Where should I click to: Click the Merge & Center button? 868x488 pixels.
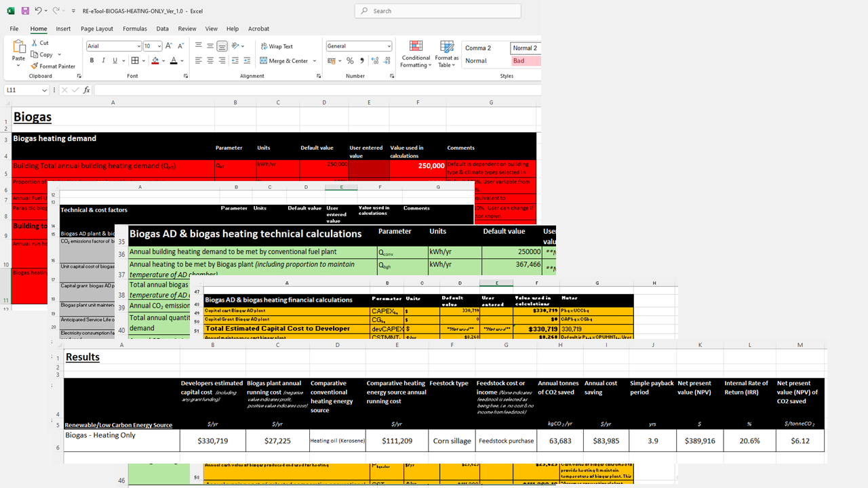pyautogui.click(x=284, y=60)
